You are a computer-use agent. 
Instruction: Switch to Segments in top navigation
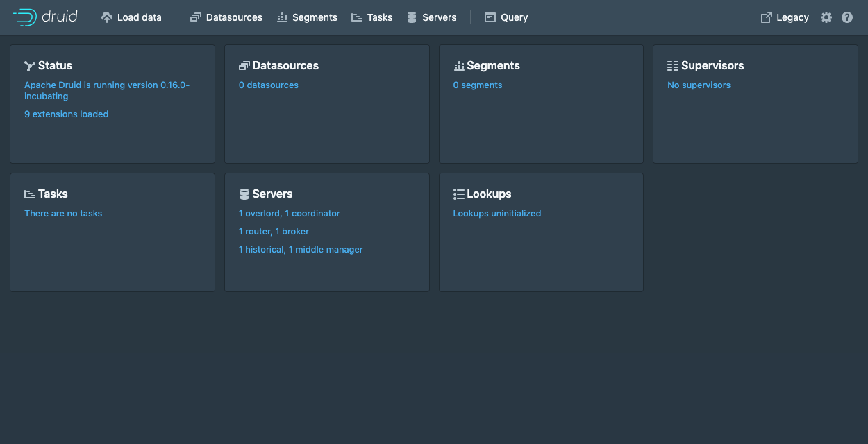(x=307, y=17)
